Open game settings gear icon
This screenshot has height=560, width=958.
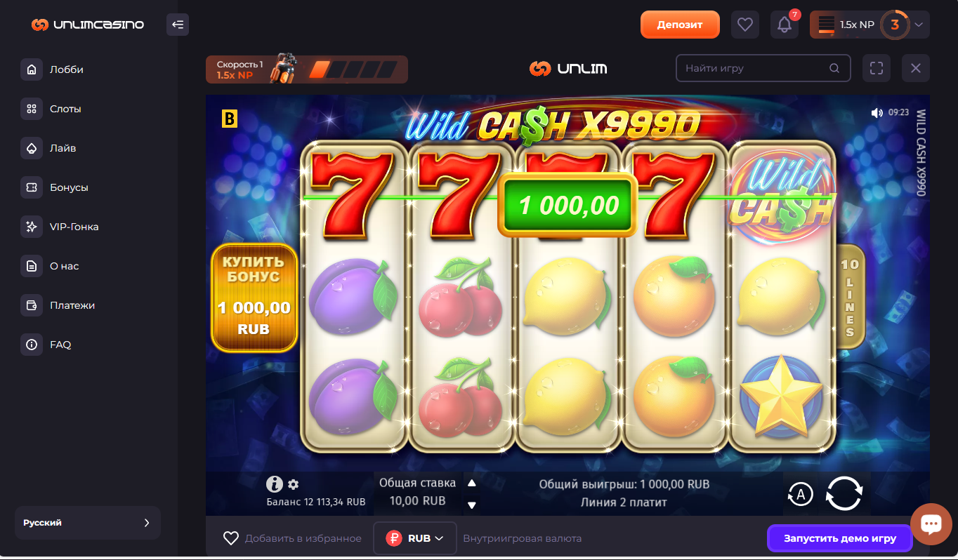point(294,484)
